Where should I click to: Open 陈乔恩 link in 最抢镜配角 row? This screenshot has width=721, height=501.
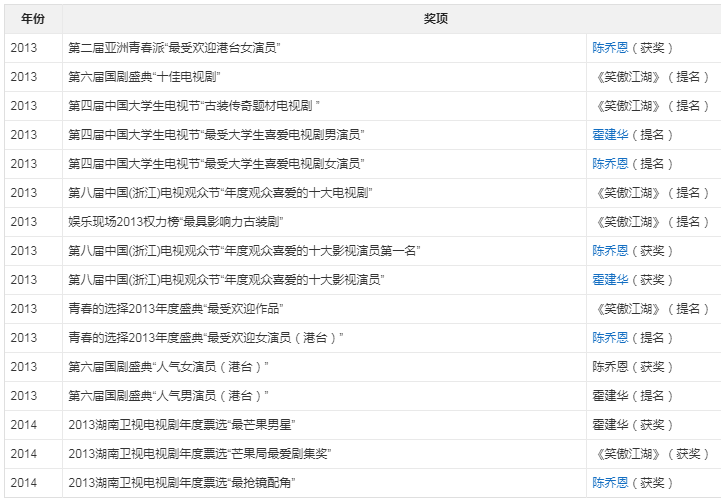[x=610, y=483]
